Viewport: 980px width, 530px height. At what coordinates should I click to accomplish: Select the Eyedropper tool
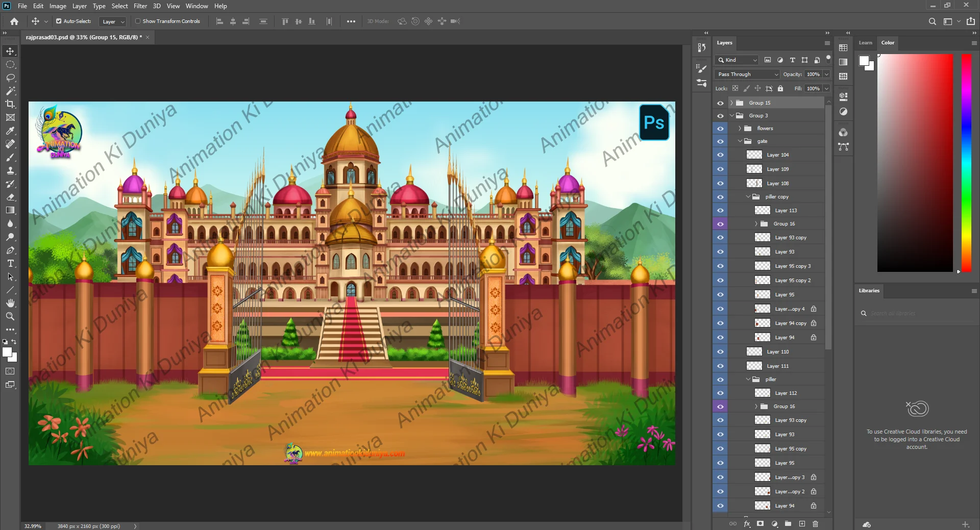click(10, 131)
